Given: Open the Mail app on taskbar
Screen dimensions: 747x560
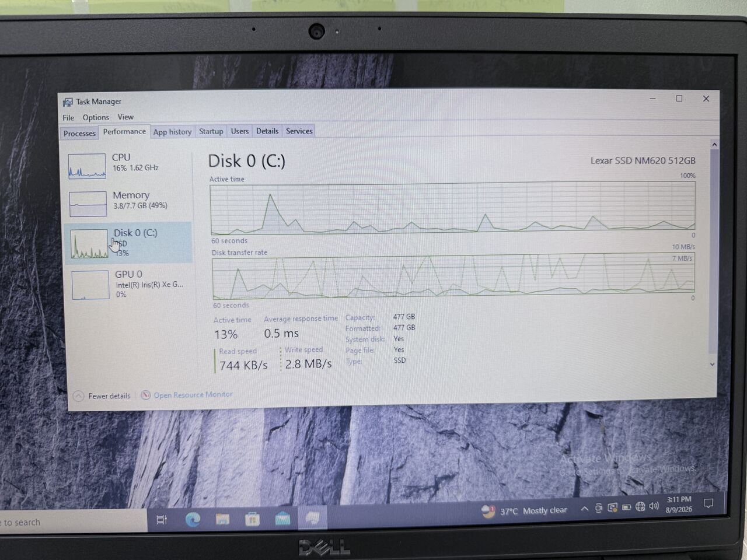Looking at the screenshot, I should click(x=282, y=518).
